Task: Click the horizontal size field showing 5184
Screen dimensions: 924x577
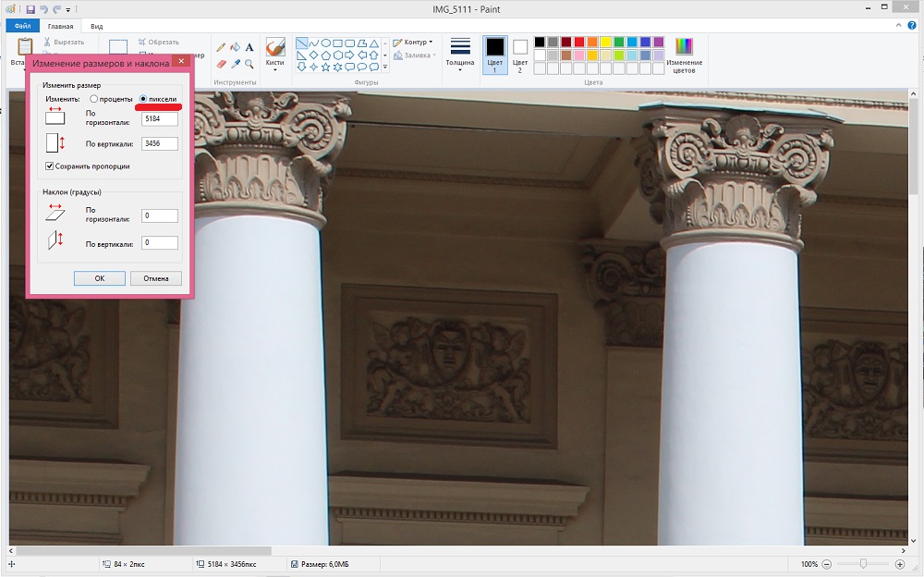Action: (x=159, y=119)
